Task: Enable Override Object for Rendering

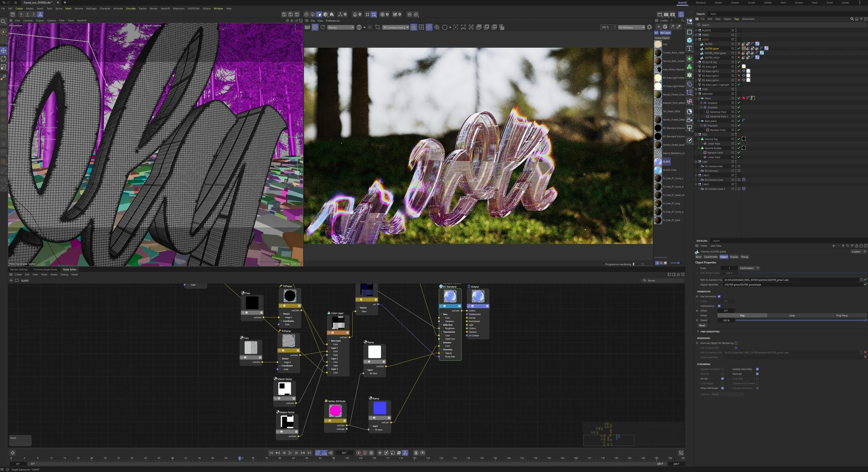Action: (736, 343)
